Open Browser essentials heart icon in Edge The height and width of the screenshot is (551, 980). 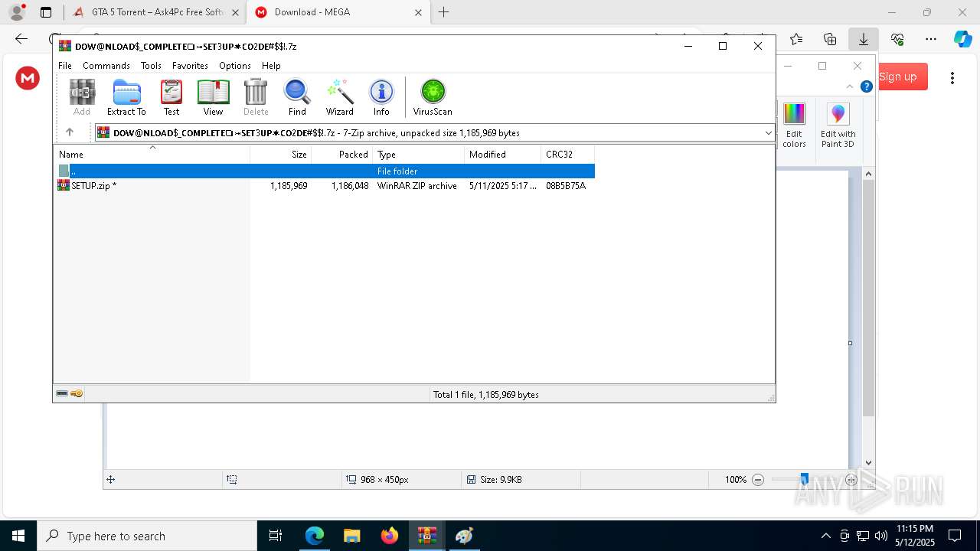(x=897, y=39)
